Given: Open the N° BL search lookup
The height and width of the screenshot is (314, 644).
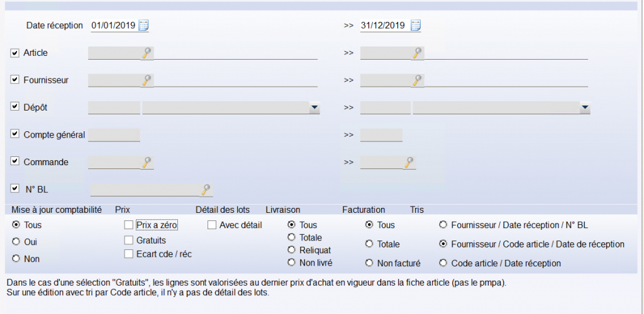Looking at the screenshot, I should [206, 189].
